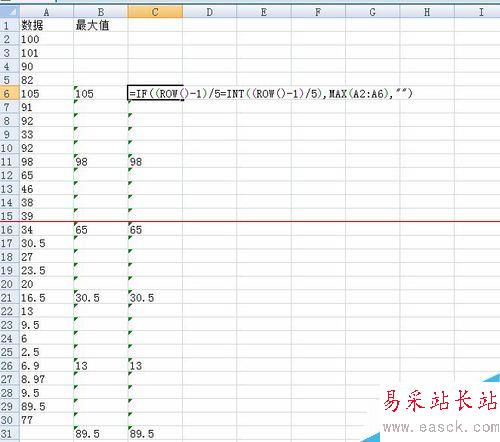Click cell A21 with value 16.5
Image resolution: width=500 pixels, height=442 pixels.
(x=47, y=298)
